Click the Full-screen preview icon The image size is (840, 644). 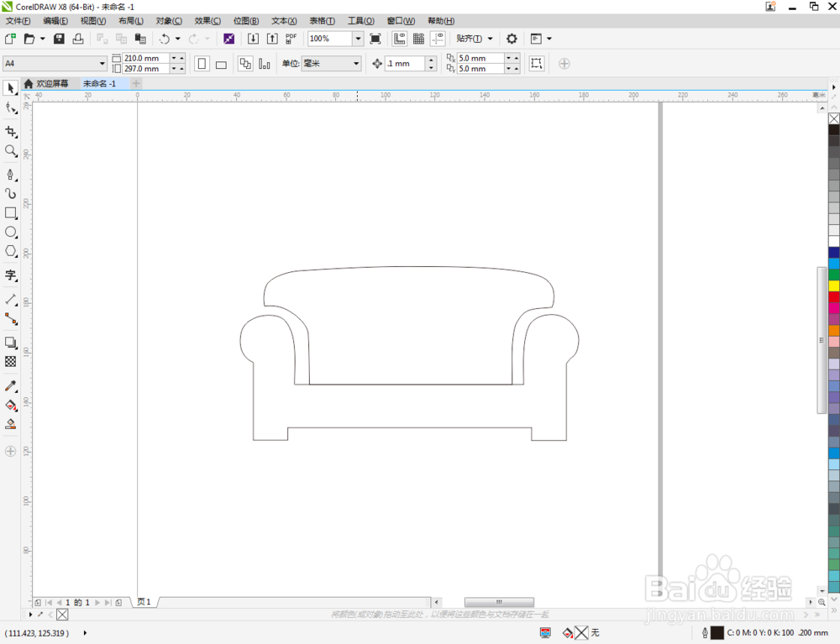click(x=375, y=39)
